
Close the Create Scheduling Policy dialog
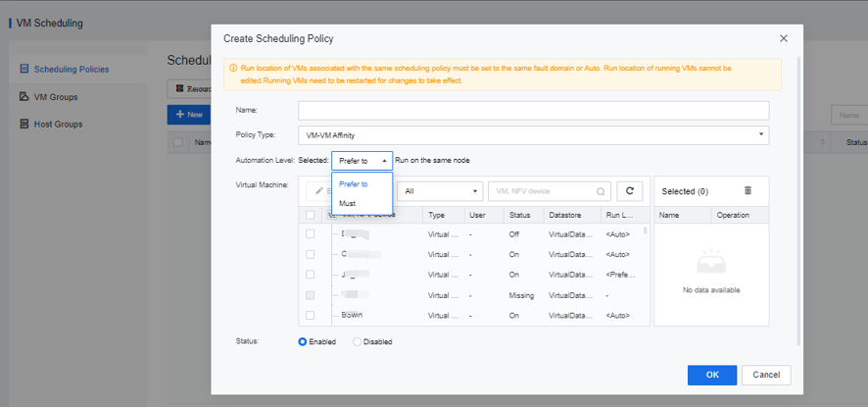(784, 38)
